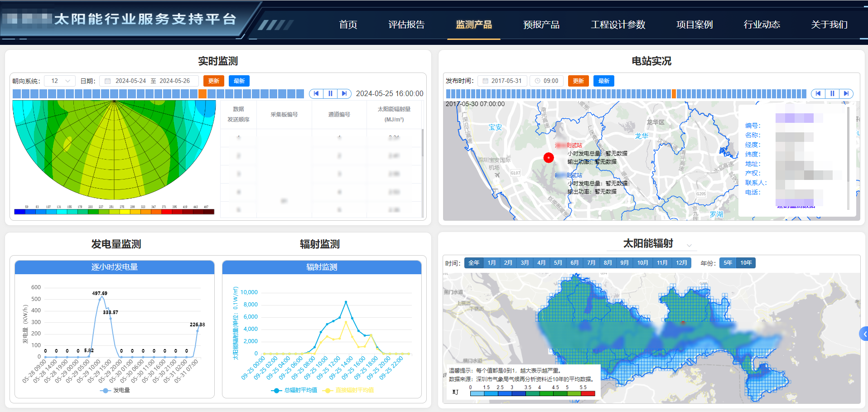This screenshot has height=412, width=868.
Task: Toggle 发电量 legend in hourly chart
Action: pyautogui.click(x=115, y=390)
